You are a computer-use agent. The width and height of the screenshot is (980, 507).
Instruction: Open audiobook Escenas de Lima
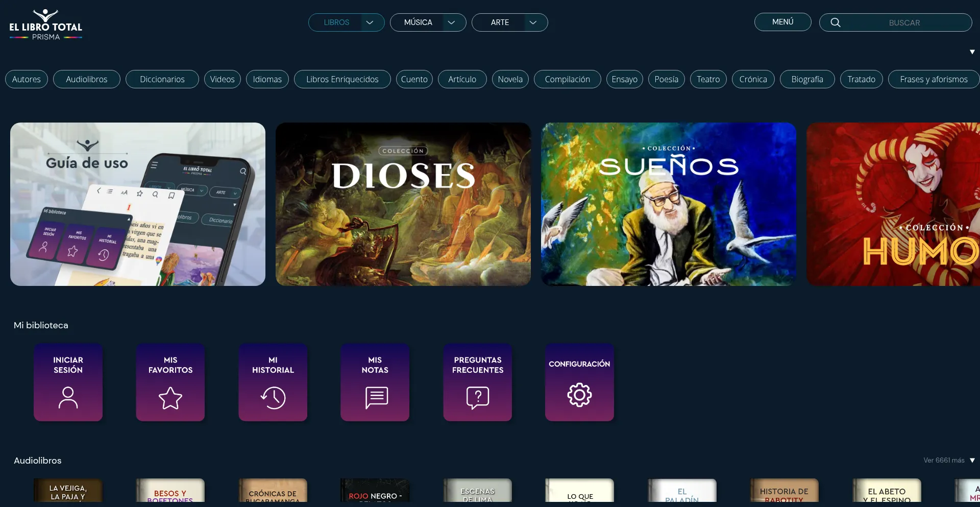click(478, 491)
